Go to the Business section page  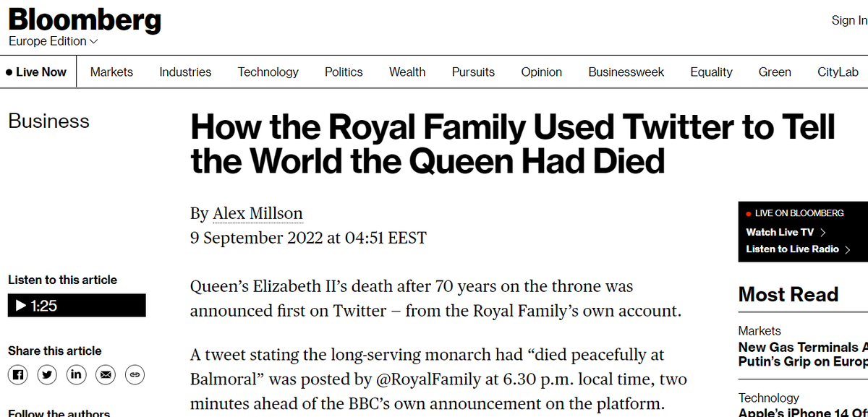pyautogui.click(x=48, y=121)
